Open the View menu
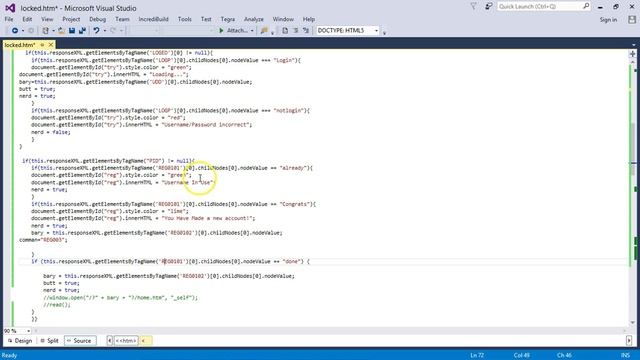The width and height of the screenshot is (640, 360). click(47, 19)
